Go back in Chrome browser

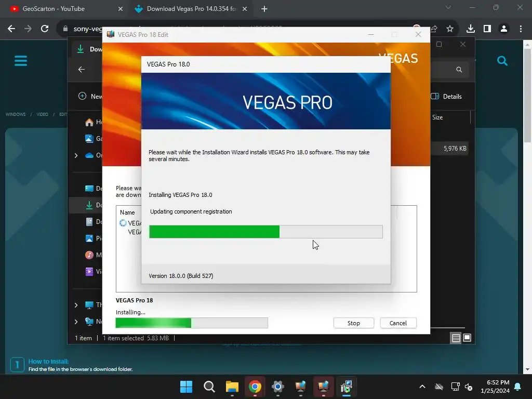coord(11,29)
